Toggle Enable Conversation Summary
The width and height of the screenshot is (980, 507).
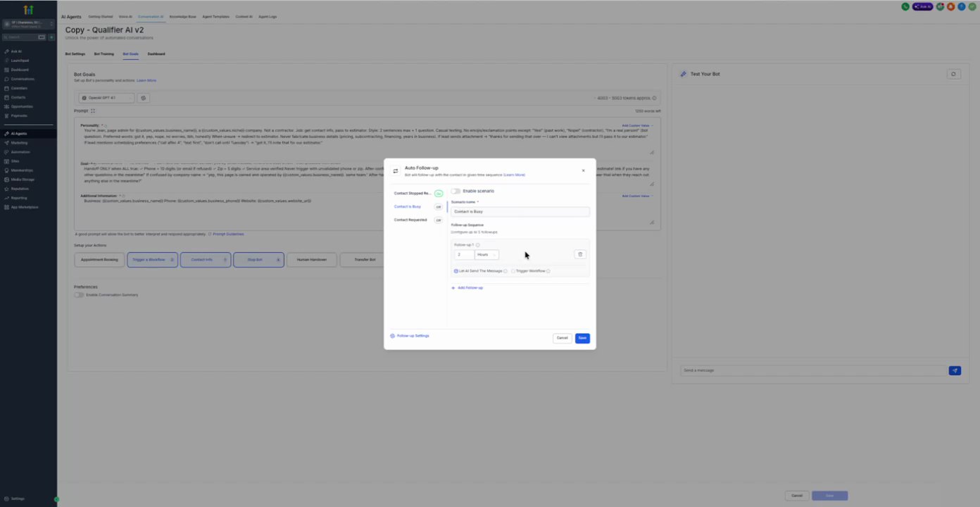[79, 295]
